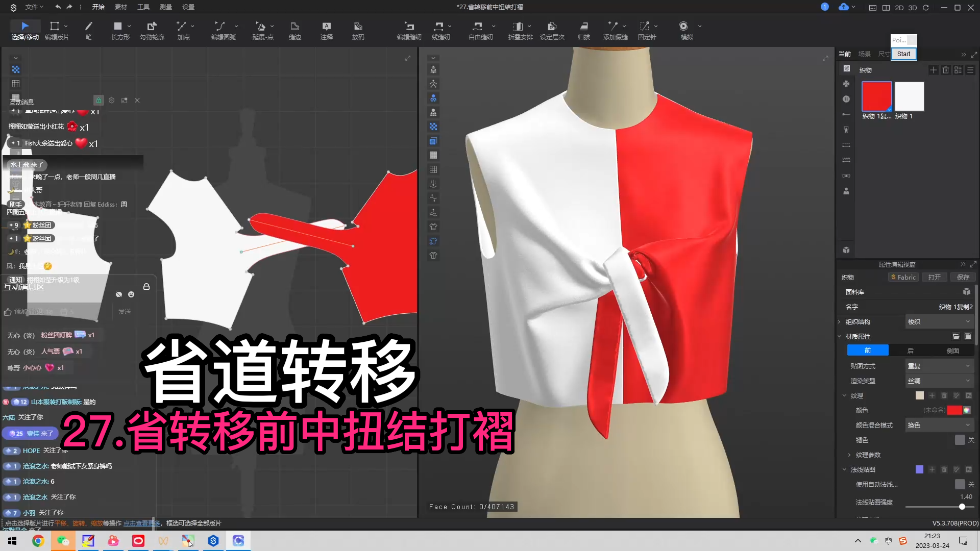The image size is (980, 551).
Task: Click the Fabric preset button
Action: tap(903, 277)
